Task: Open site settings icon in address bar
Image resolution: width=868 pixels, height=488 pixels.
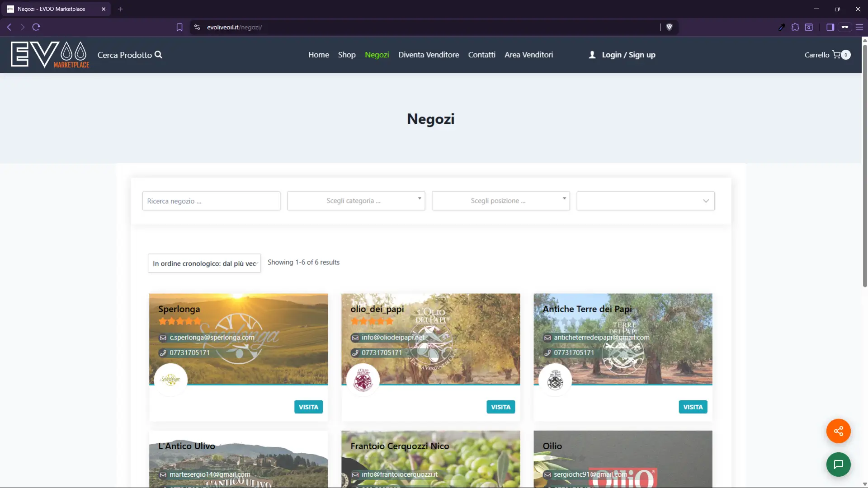Action: (x=197, y=27)
